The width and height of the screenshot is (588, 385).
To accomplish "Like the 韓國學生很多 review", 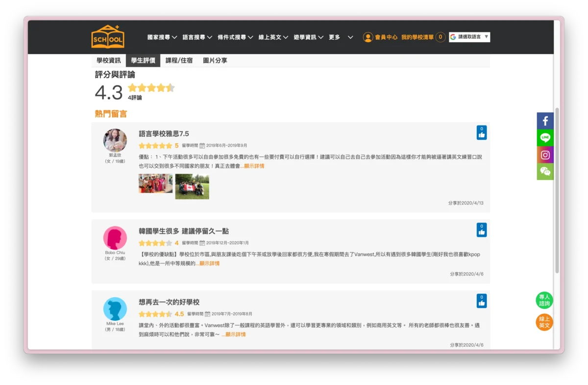I will (481, 230).
